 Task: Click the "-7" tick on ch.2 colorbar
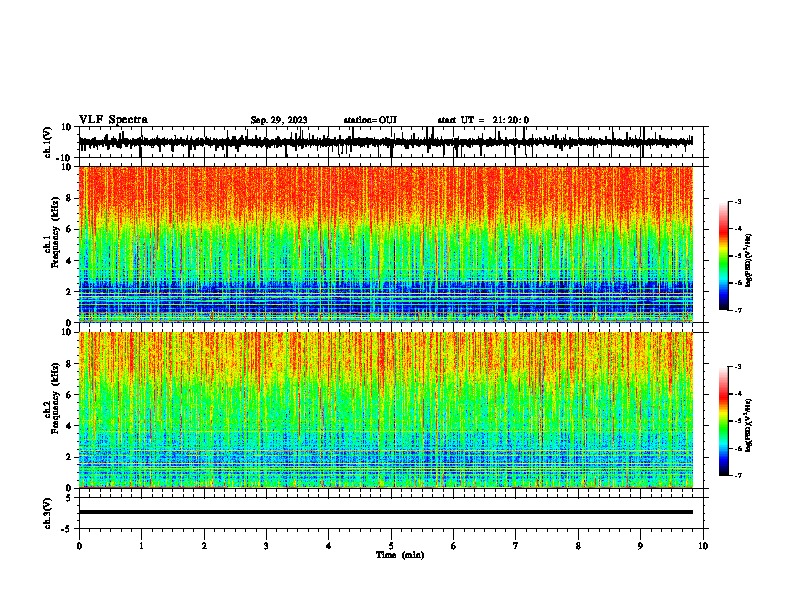[737, 475]
